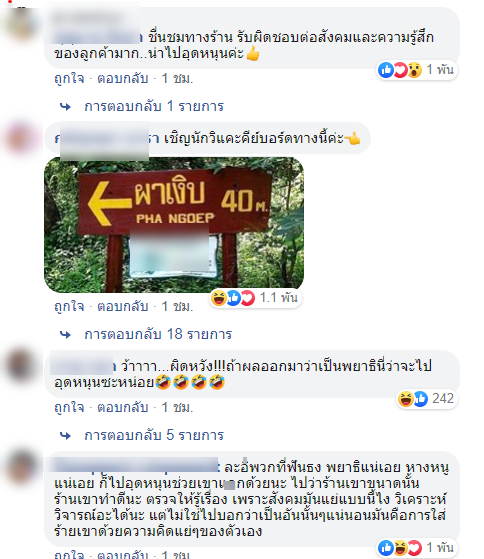
Task: Click ถูกใจ under the first comment
Action: pos(69,78)
